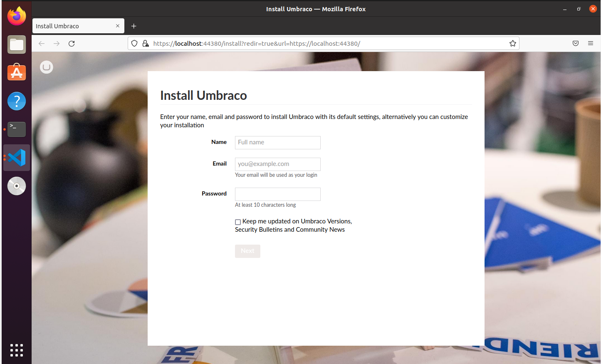Click the Name field label
Image resolution: width=601 pixels, height=364 pixels.
click(x=219, y=142)
